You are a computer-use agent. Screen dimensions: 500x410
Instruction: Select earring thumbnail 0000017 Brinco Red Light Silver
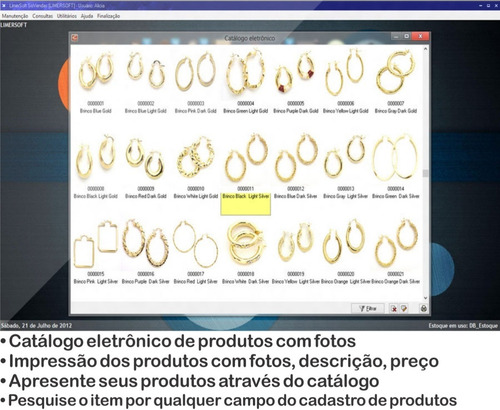point(196,245)
